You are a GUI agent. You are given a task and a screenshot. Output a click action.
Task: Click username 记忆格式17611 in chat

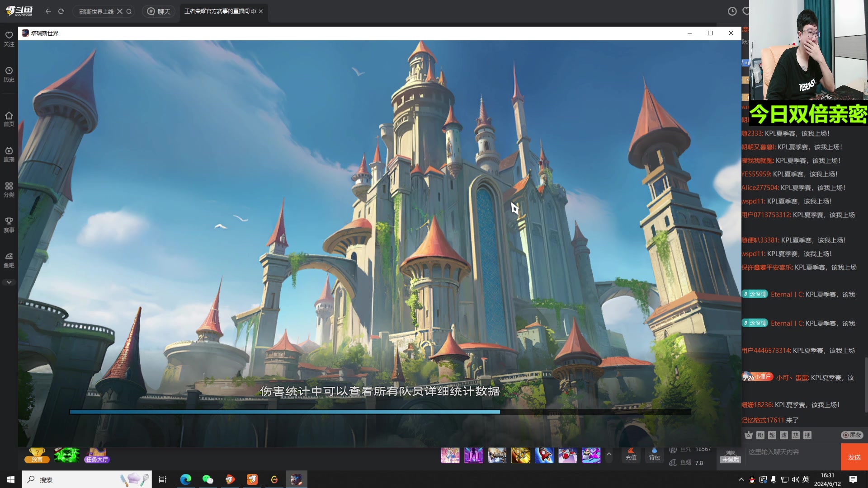point(763,420)
